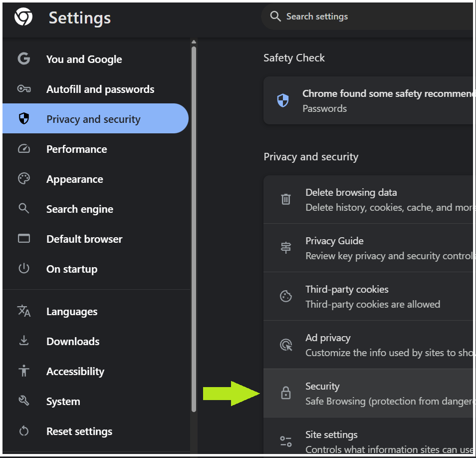Click the magnifier icon in Search settings

click(275, 16)
